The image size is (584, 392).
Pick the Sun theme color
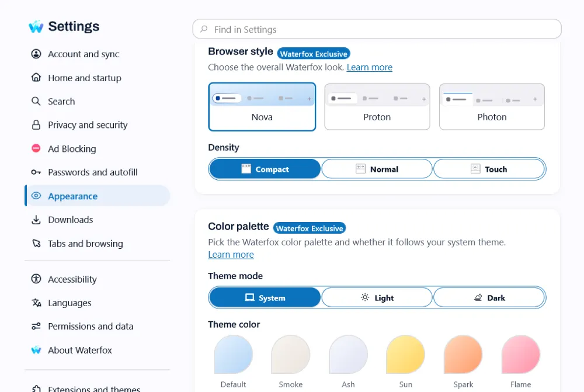(x=406, y=355)
